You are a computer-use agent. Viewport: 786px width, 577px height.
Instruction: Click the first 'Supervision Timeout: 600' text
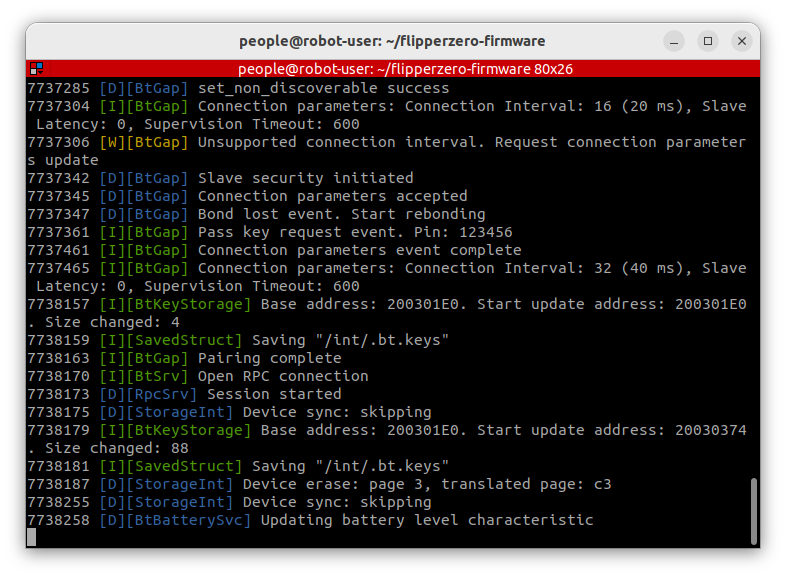(252, 124)
